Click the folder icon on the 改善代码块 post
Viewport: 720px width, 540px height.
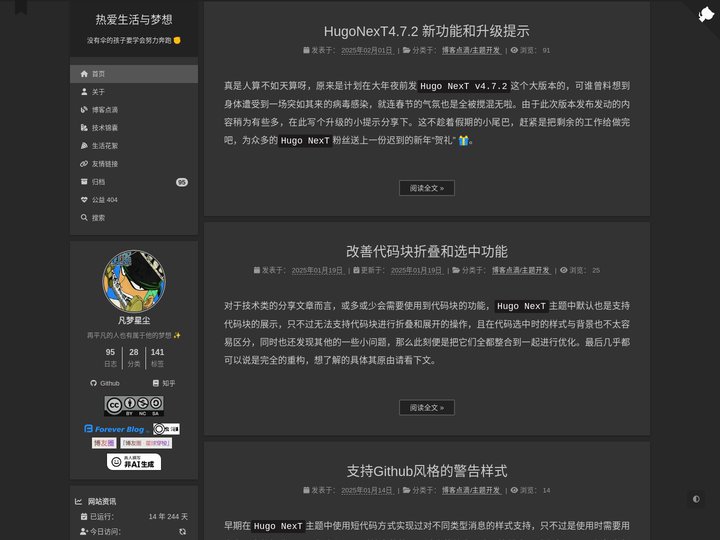456,270
